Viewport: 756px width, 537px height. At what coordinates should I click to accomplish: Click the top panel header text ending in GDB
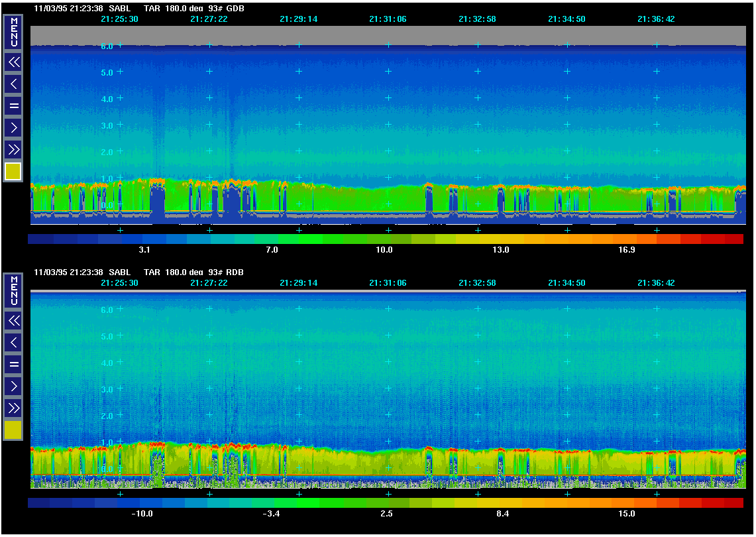pyautogui.click(x=139, y=9)
